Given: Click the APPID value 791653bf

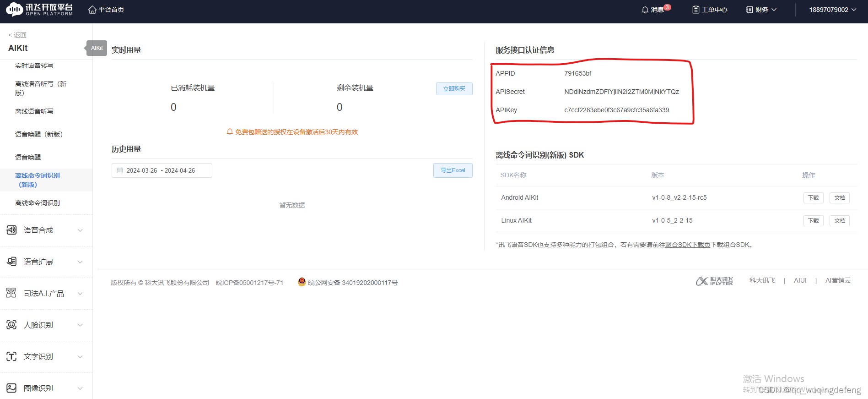Looking at the screenshot, I should point(577,73).
